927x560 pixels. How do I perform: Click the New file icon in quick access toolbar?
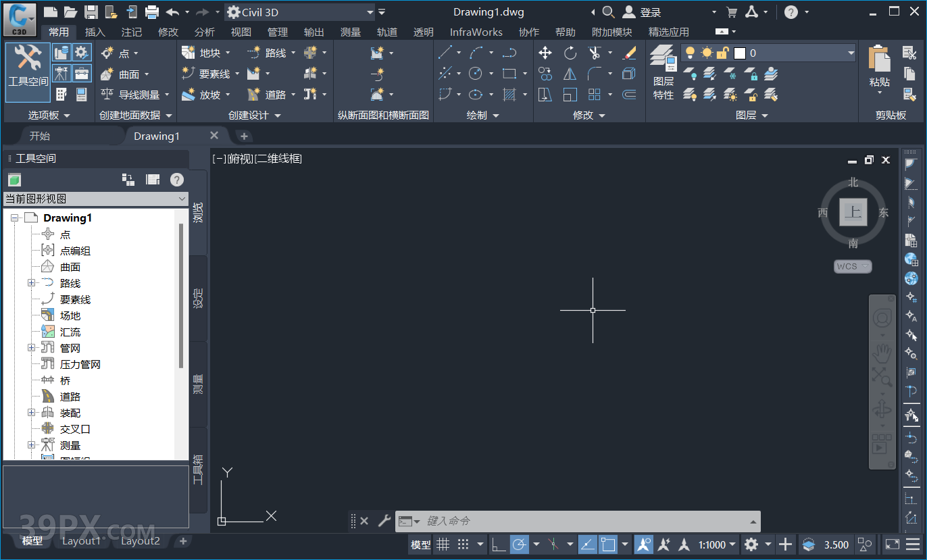pyautogui.click(x=50, y=12)
